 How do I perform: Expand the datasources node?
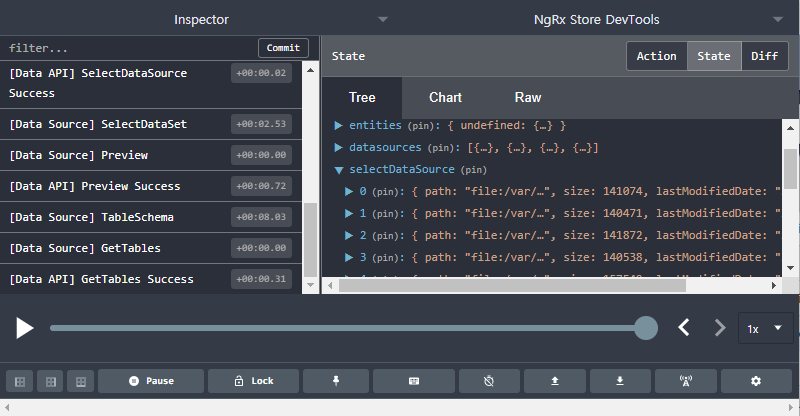(x=338, y=148)
